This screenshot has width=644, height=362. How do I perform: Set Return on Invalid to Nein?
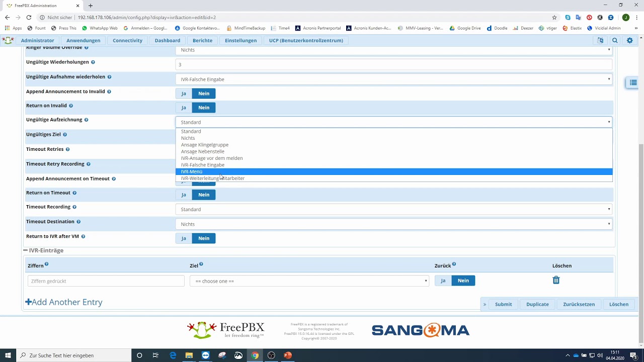click(204, 108)
